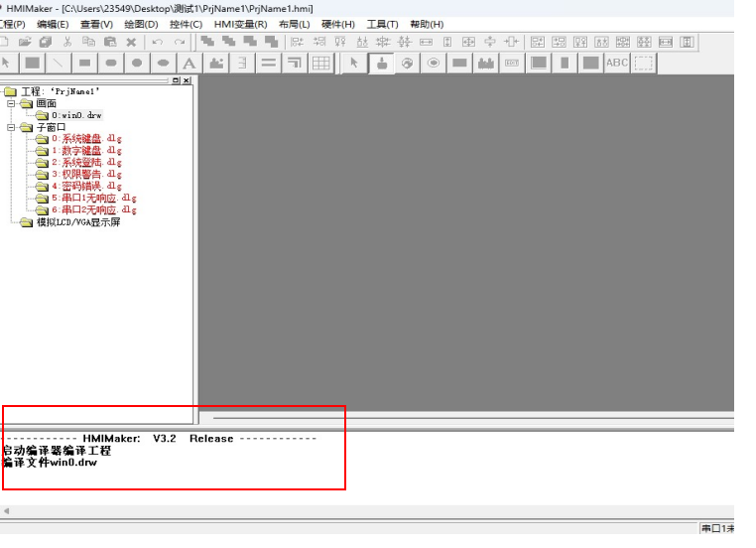Select the EDIT input box control
The height and width of the screenshot is (548, 756).
point(512,63)
